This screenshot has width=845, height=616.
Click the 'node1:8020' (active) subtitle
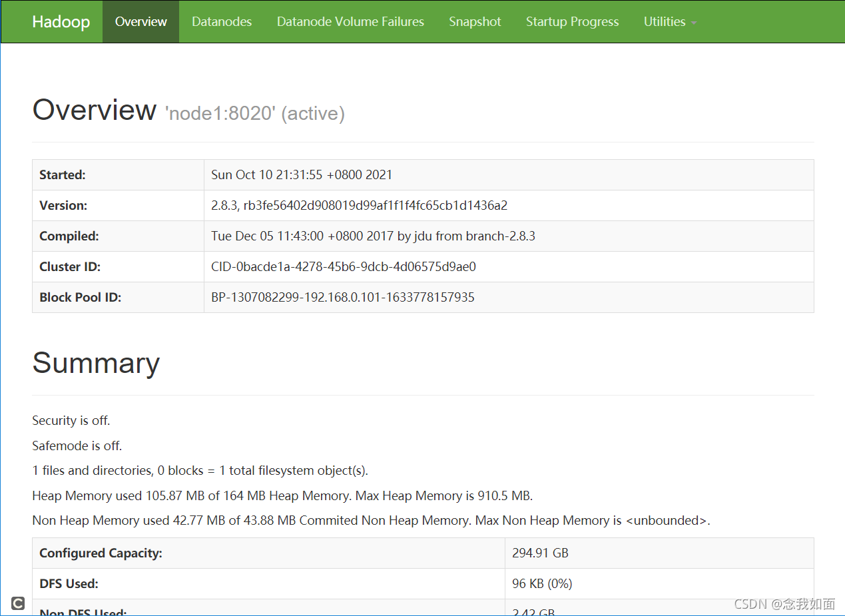point(255,114)
